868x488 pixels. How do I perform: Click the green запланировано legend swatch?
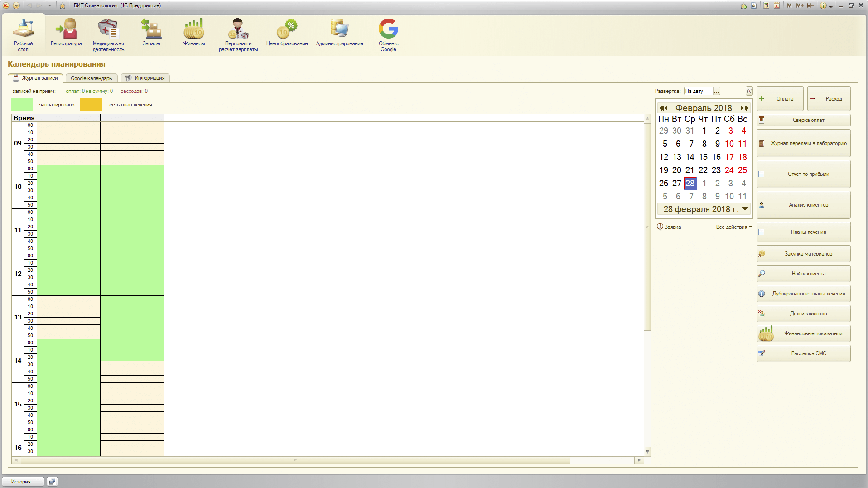tap(22, 105)
